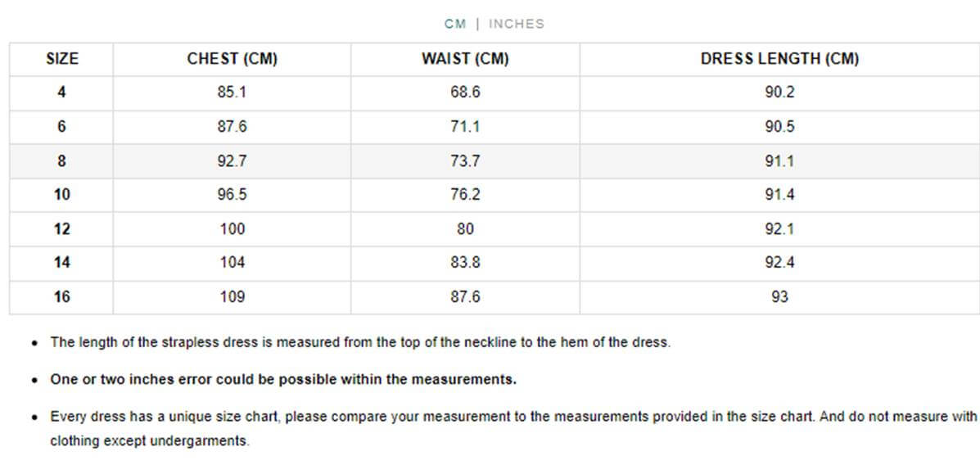This screenshot has height=465, width=980.
Task: Click the WAIST (CM) column header
Action: pyautogui.click(x=465, y=59)
